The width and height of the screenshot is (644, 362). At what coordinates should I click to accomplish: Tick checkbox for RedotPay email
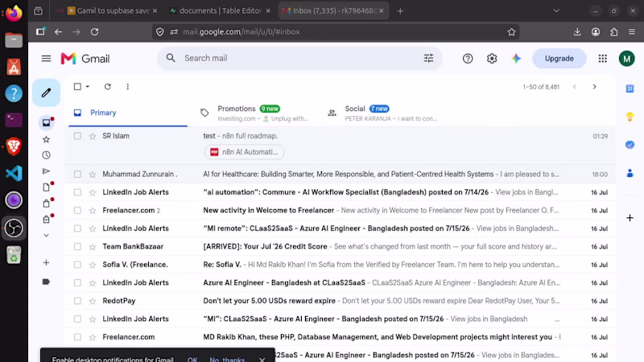[x=77, y=300]
